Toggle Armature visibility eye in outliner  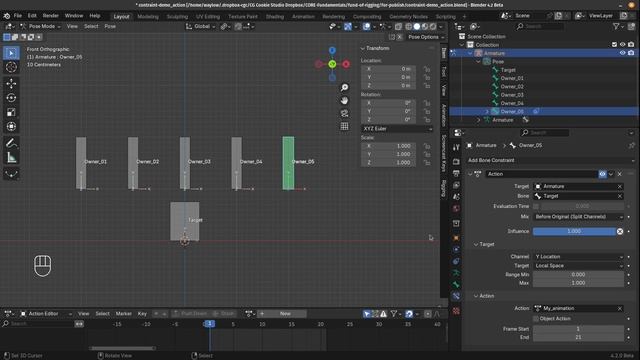[x=622, y=53]
